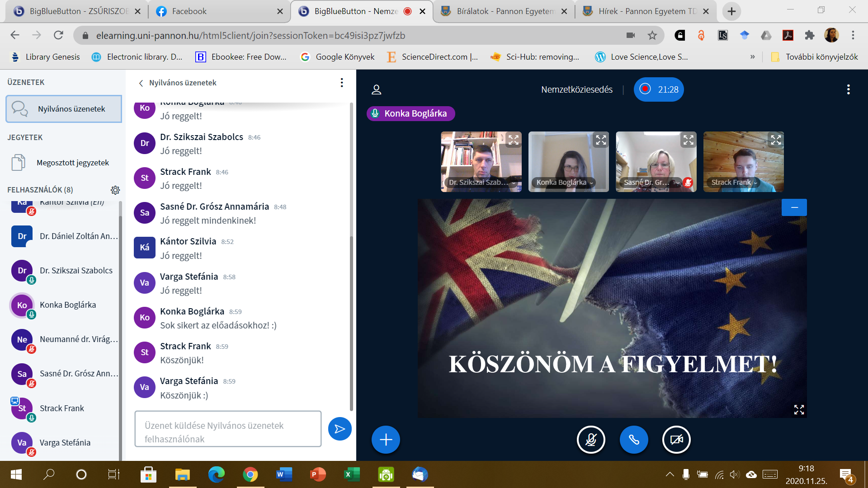The image size is (868, 488).
Task: Make the presentation fullscreen
Action: (799, 409)
